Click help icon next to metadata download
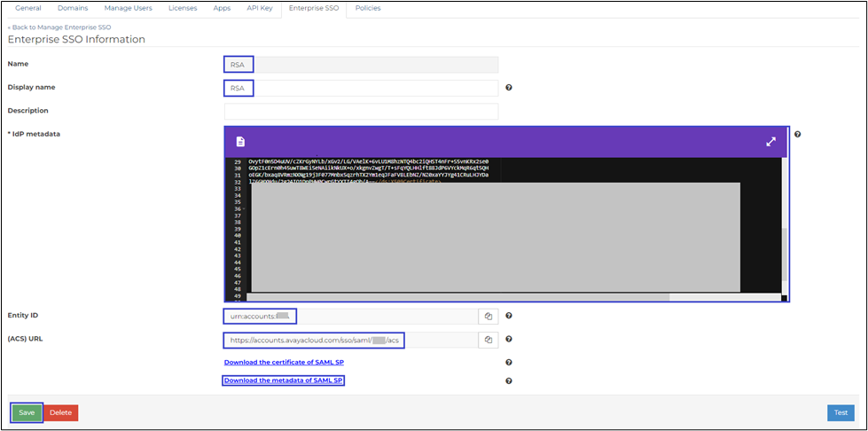This screenshot has width=868, height=431. point(509,380)
